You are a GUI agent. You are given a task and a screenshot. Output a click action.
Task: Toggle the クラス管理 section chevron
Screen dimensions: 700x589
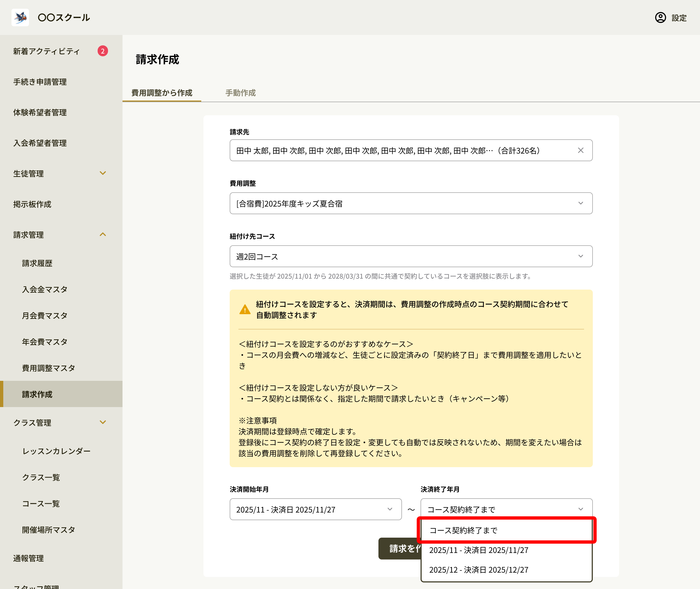coord(103,422)
